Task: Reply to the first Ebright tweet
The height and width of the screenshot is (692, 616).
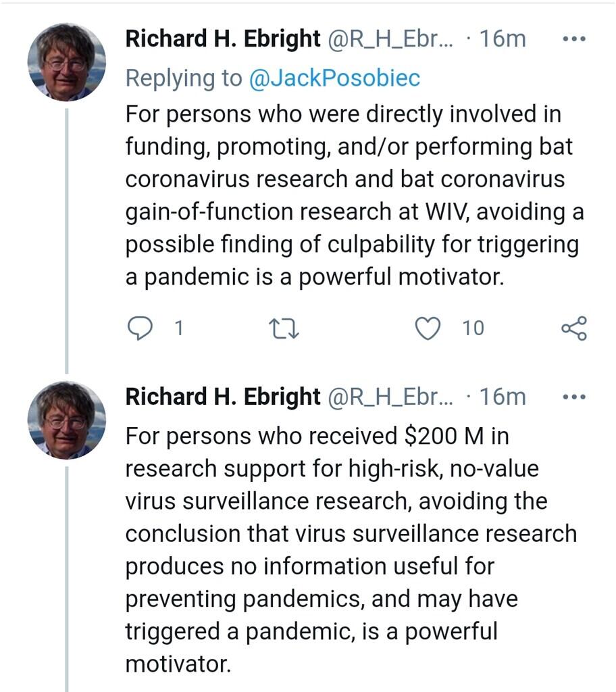Action: (140, 328)
